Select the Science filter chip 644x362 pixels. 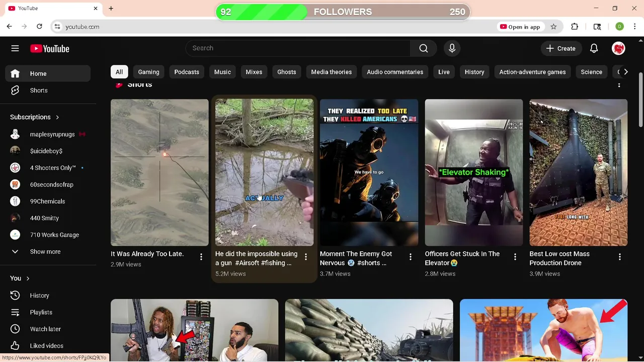[591, 72]
